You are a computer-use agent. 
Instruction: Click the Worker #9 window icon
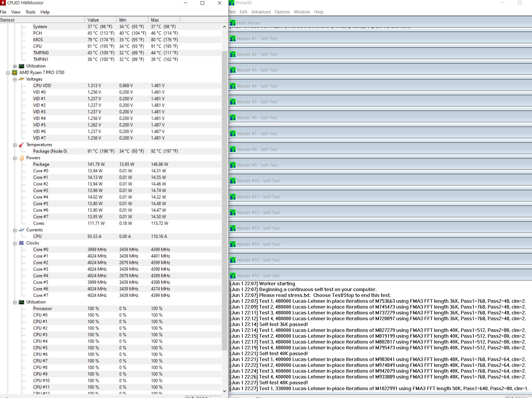point(233,165)
